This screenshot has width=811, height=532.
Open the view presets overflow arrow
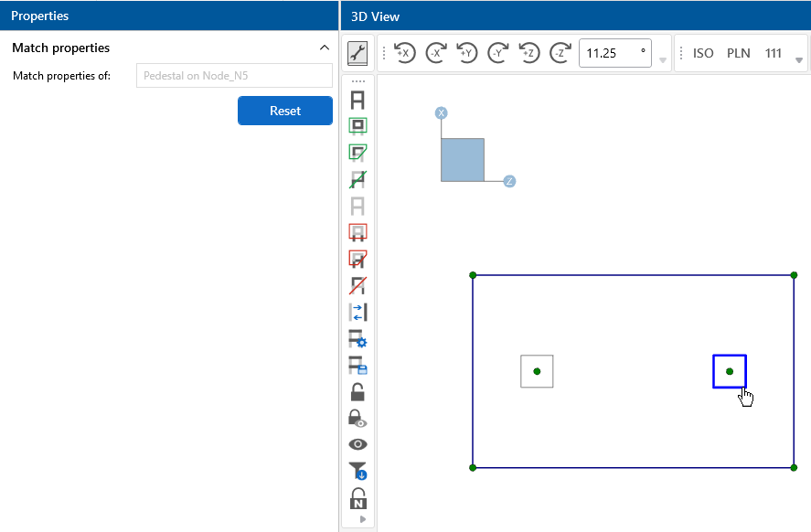(x=800, y=60)
